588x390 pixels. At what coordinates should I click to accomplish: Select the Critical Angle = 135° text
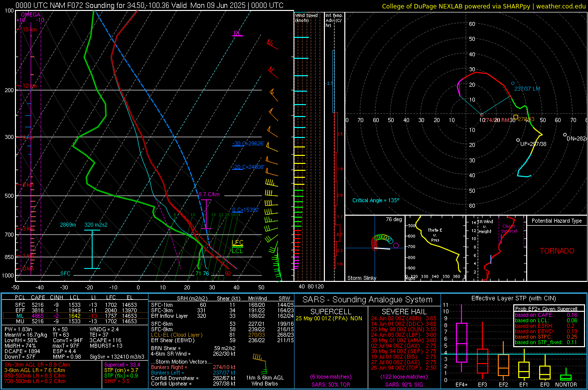pos(376,200)
